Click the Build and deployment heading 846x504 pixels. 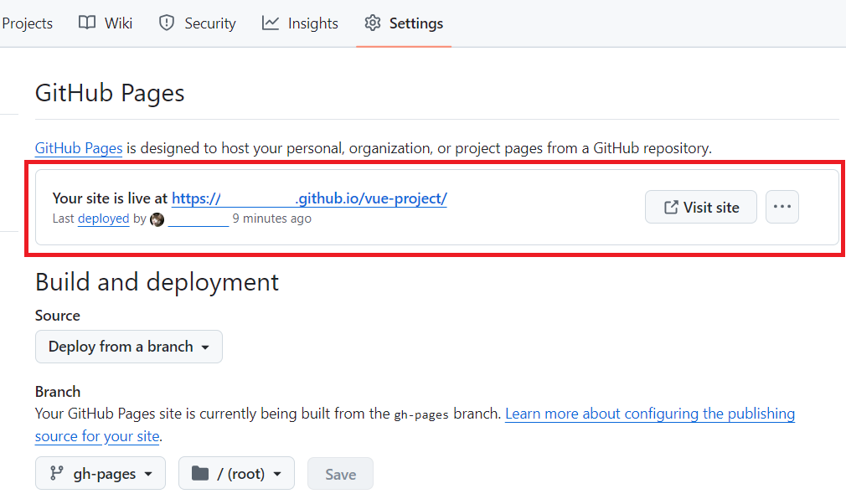click(x=157, y=282)
